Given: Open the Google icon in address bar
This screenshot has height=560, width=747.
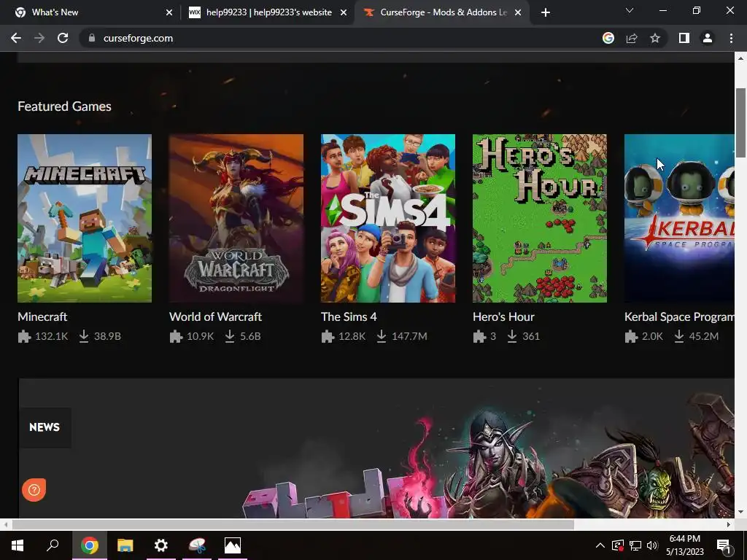Looking at the screenshot, I should coord(608,38).
